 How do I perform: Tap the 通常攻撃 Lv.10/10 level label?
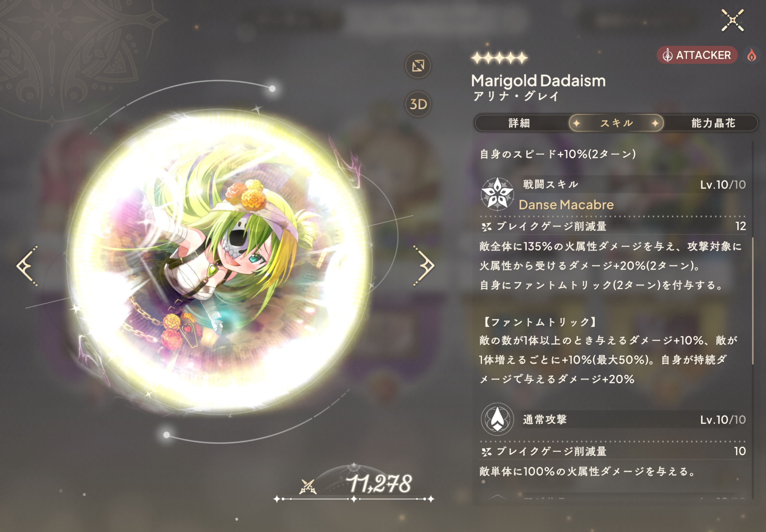723,420
